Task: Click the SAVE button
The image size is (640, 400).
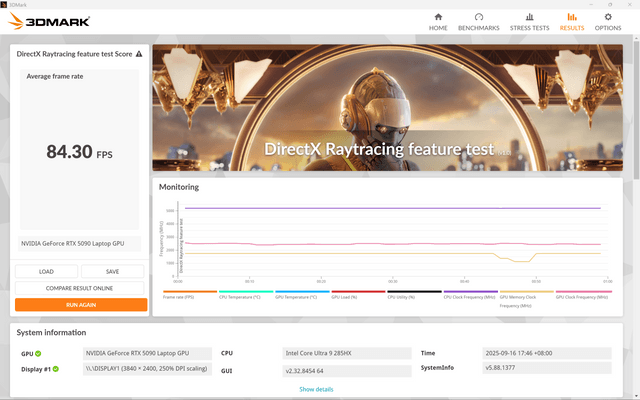Action: pyautogui.click(x=112, y=271)
